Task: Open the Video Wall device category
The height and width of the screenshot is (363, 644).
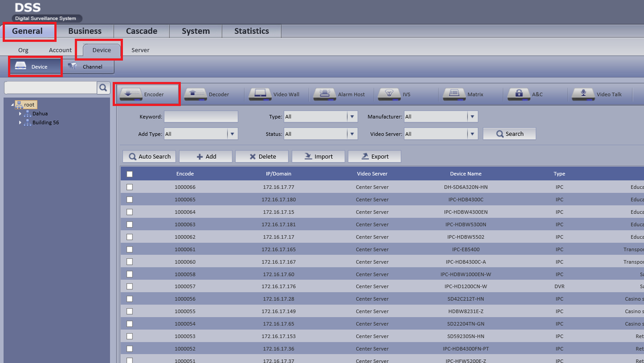Action: tap(260, 94)
